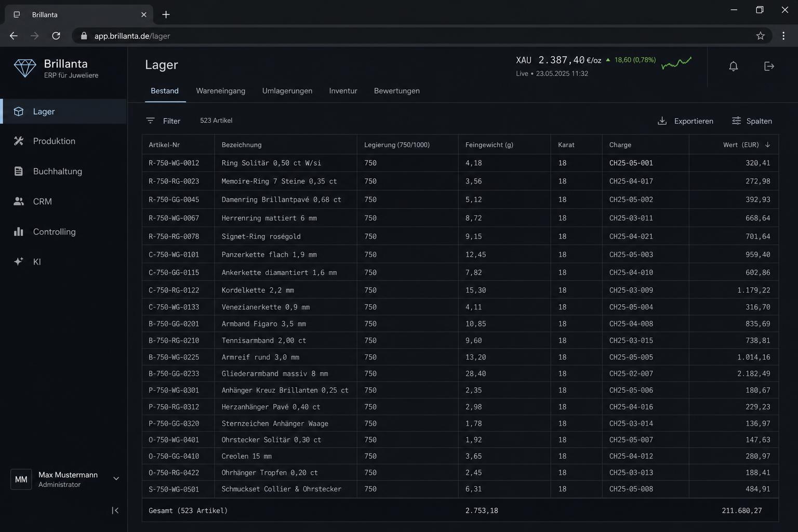Switch to the Wareneingang tab

220,90
